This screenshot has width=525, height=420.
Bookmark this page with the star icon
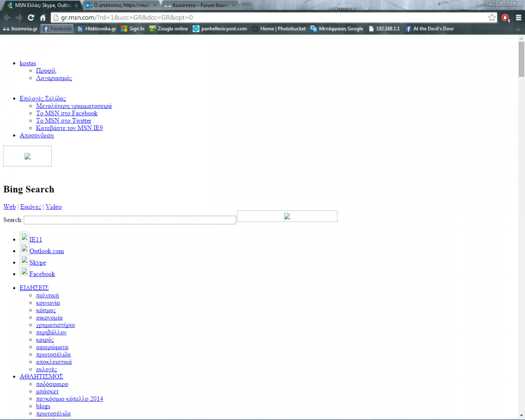[492, 17]
